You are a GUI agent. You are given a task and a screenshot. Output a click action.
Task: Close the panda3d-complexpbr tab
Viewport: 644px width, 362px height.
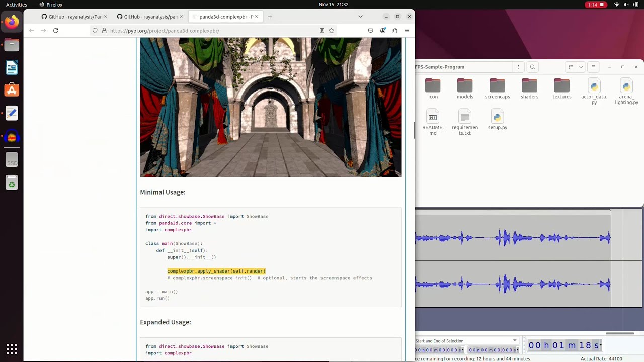pyautogui.click(x=257, y=17)
